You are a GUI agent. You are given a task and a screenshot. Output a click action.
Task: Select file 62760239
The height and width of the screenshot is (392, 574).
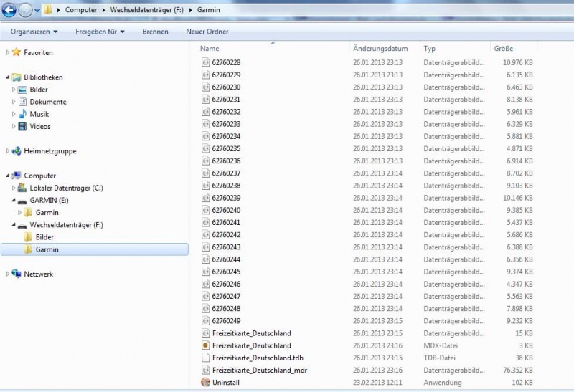(226, 198)
